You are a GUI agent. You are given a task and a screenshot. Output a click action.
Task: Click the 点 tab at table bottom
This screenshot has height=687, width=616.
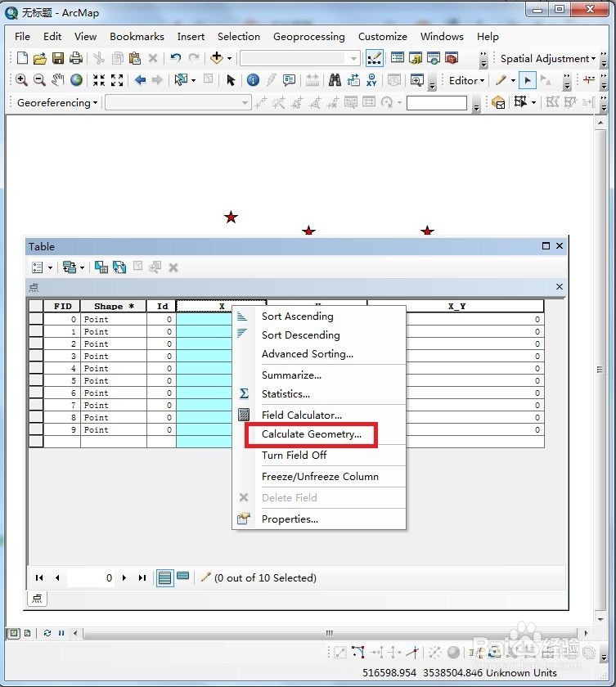(x=38, y=599)
